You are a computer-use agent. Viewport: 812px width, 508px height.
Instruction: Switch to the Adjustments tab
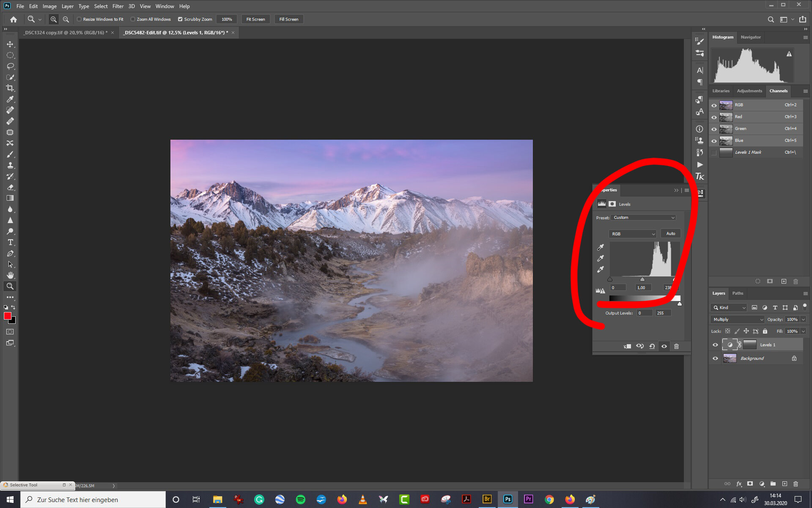coord(749,91)
